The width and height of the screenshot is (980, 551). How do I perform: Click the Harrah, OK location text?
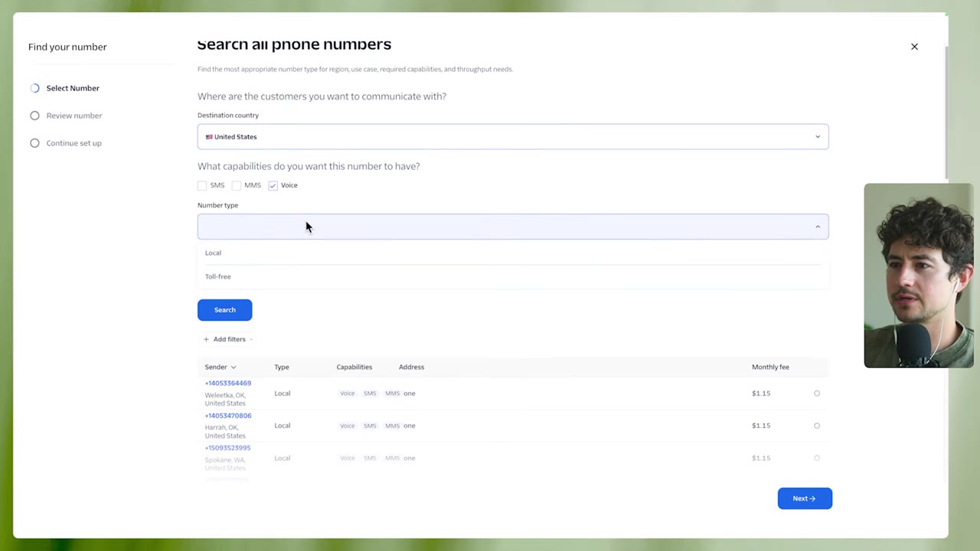click(x=225, y=432)
